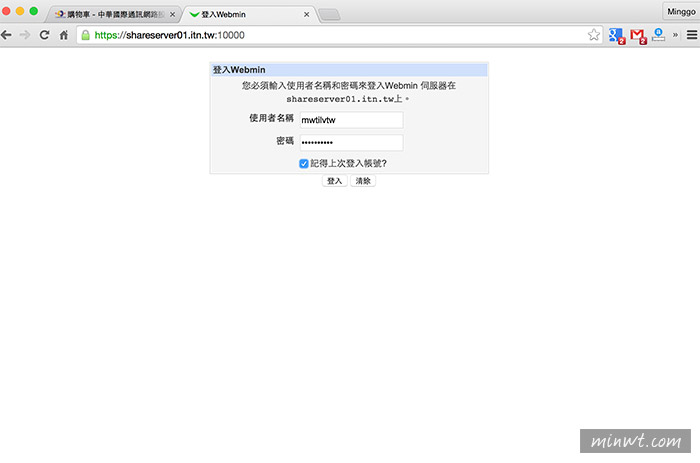Click the blue extension icon beside Gmail
The image size is (700, 463).
658,35
